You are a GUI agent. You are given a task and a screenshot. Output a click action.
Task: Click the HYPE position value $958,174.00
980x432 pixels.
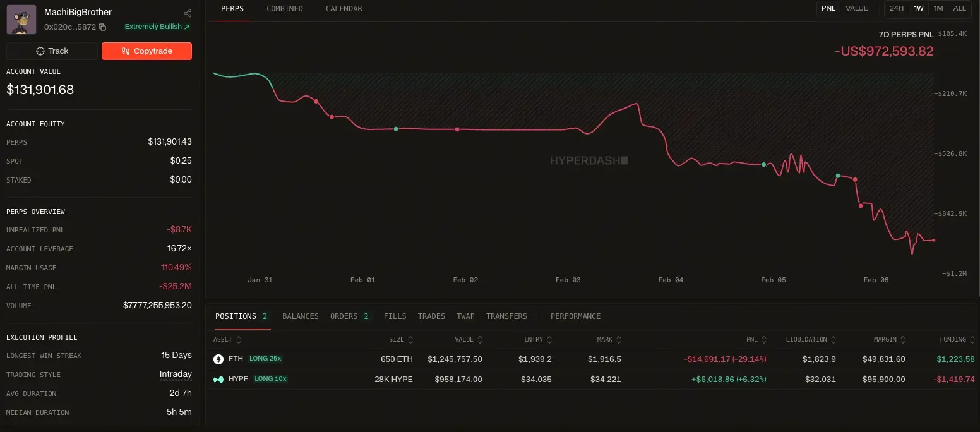pyautogui.click(x=458, y=380)
